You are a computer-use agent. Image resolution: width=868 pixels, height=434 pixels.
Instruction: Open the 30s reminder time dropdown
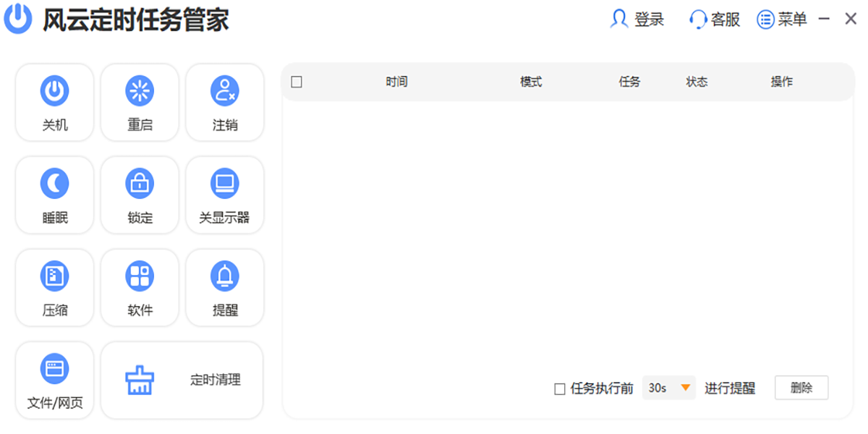pos(669,388)
